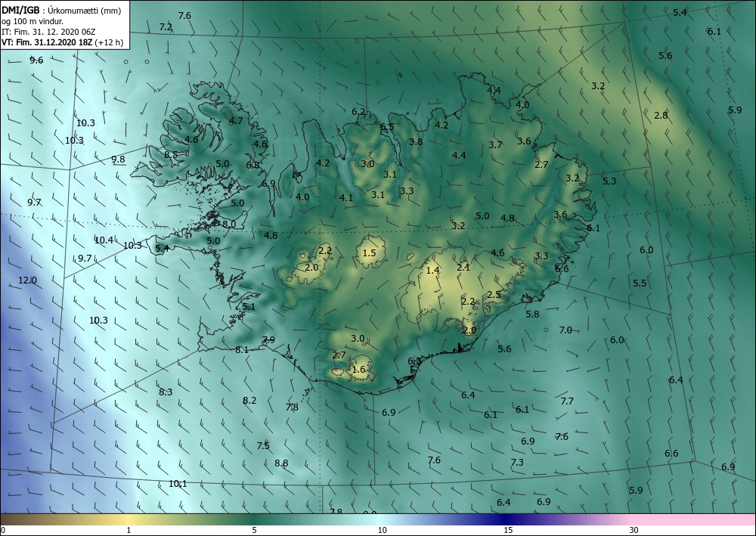Click the map value 8.8

coord(281,463)
